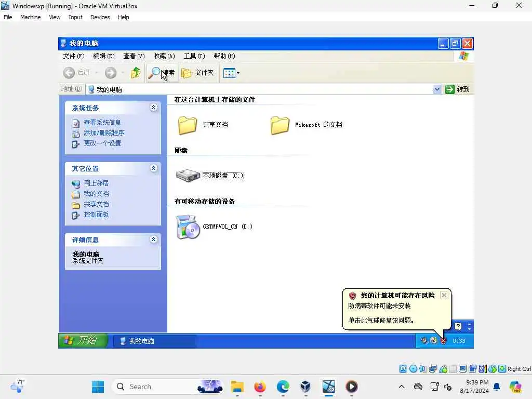Open the 收藏(A) menu
This screenshot has width=532, height=399.
coord(164,56)
